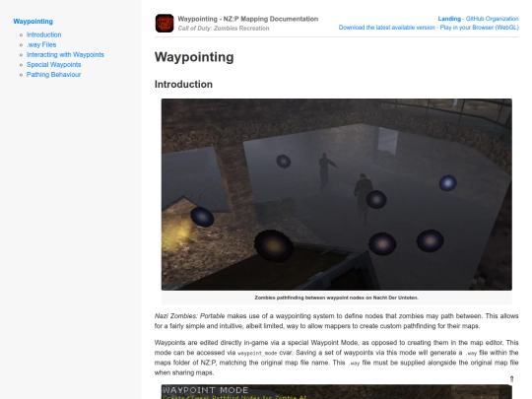Click the Landing link in header
The image size is (532, 399).
click(449, 19)
